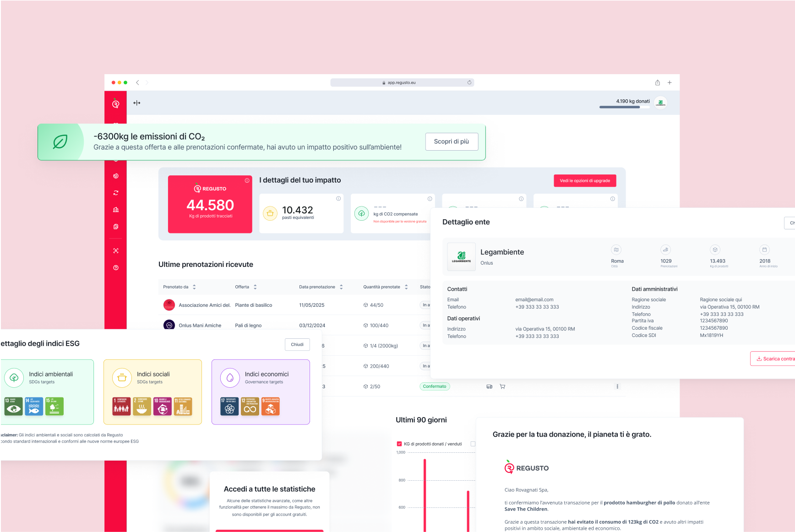Click the browser share icon
Screen dimensions: 795x532
(657, 82)
